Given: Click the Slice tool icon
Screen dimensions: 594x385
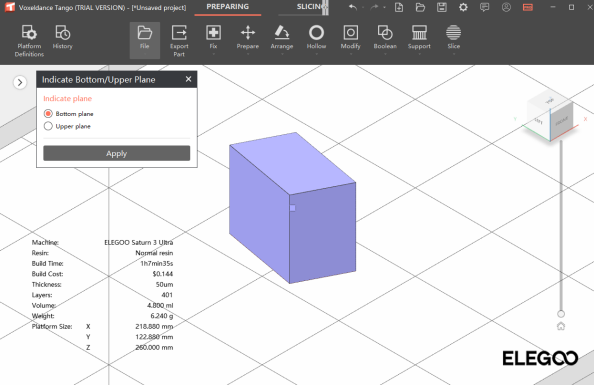Looking at the screenshot, I should point(453,33).
